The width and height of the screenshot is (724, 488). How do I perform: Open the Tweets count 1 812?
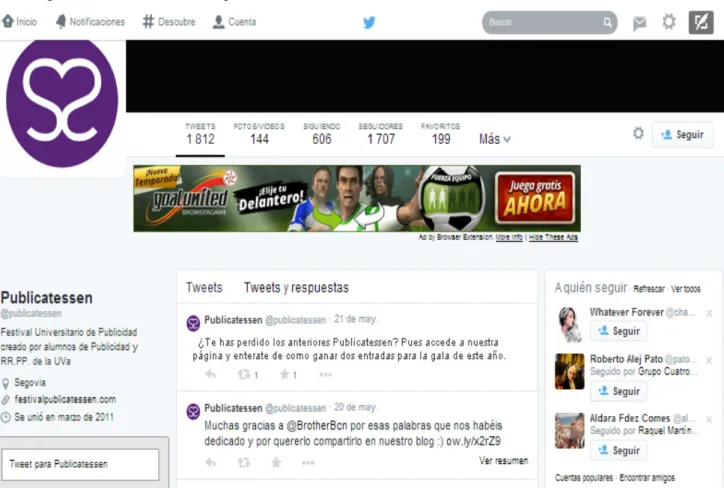[x=200, y=133]
